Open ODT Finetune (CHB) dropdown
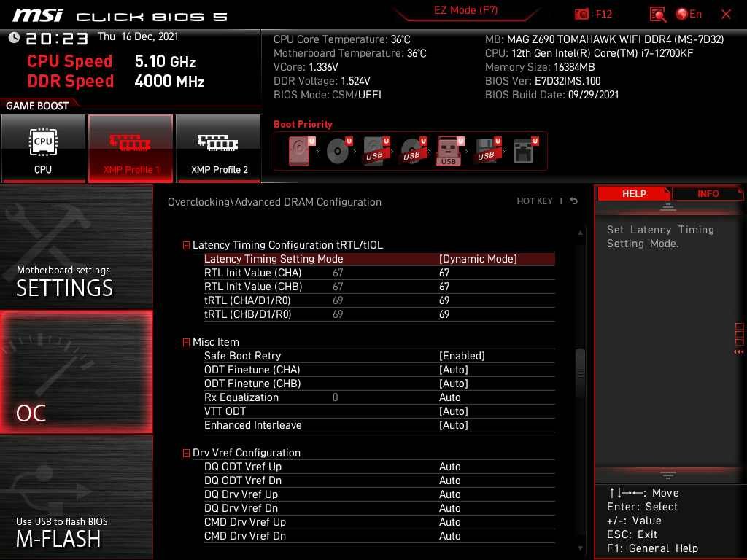Screen dimensions: 747x560 click(x=379, y=384)
